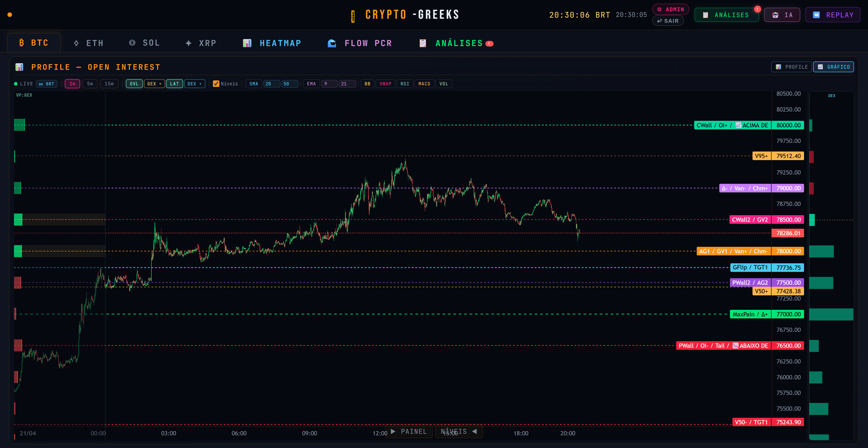This screenshot has width=868, height=448.
Task: Toggle the OVL overlay button
Action: pyautogui.click(x=134, y=84)
